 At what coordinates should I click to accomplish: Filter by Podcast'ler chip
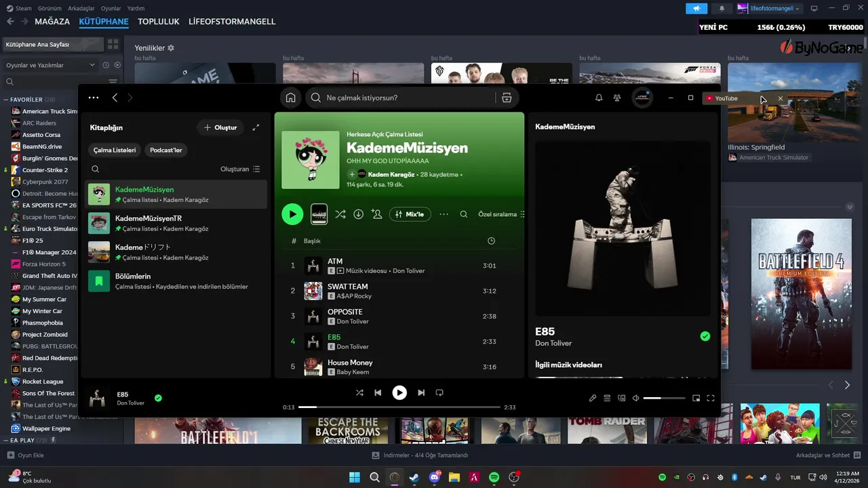166,150
